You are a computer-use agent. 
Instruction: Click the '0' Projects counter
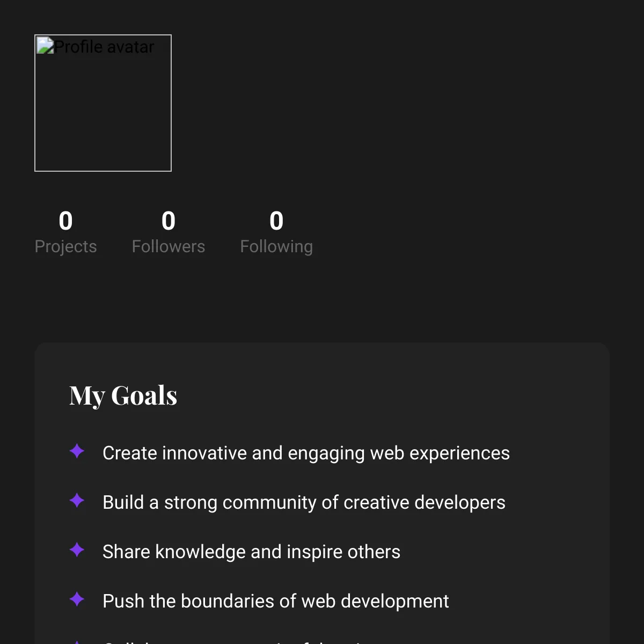pos(65,221)
